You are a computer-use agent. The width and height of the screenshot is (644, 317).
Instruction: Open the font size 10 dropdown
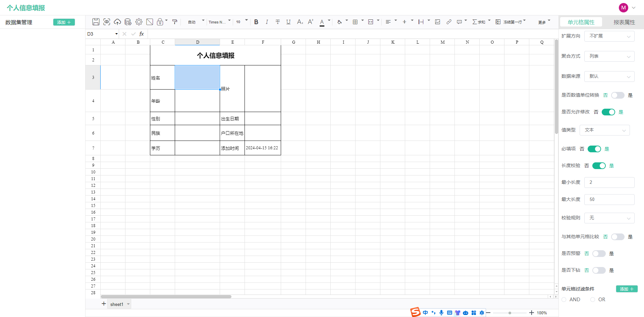[242, 22]
